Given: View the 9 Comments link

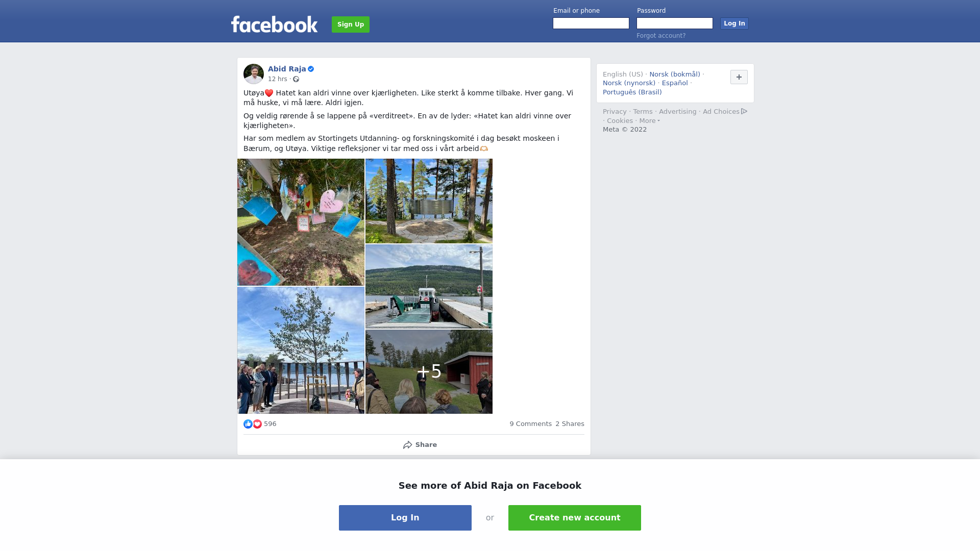Looking at the screenshot, I should point(530,424).
